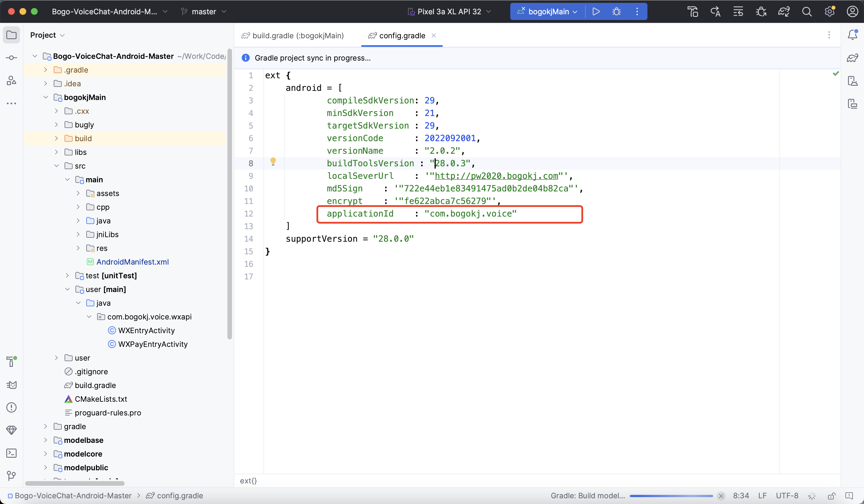This screenshot has width=864, height=504.
Task: Collapse the src folder
Action: tap(57, 166)
